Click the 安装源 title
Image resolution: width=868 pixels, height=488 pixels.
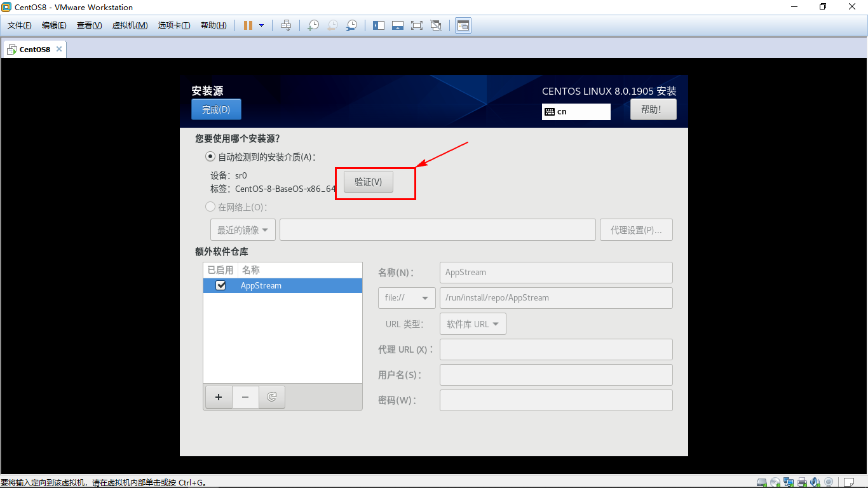(207, 91)
